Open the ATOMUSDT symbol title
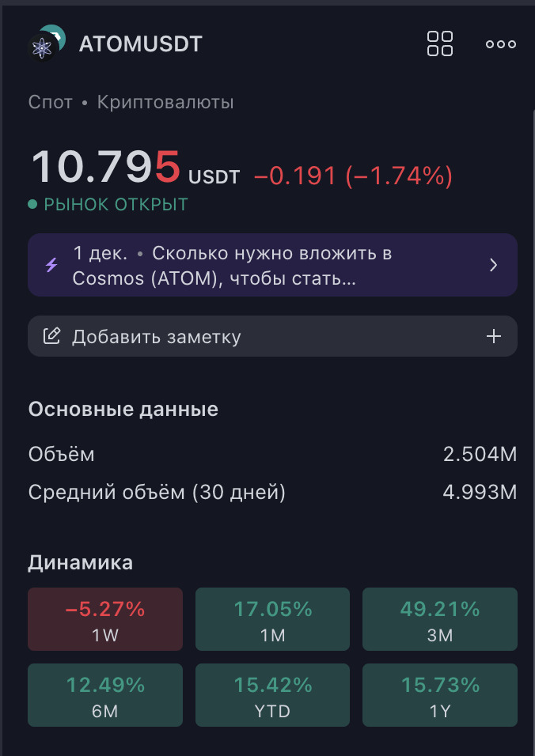Viewport: 535px width, 756px height. (141, 44)
